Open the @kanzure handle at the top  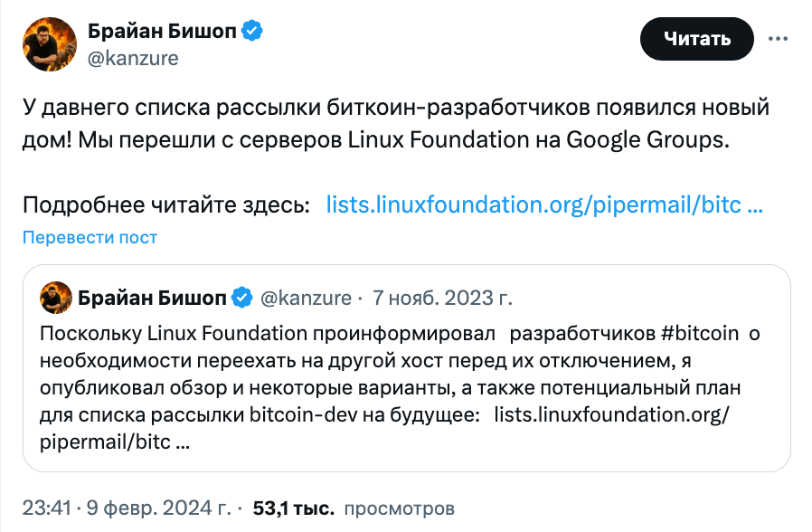(133, 58)
